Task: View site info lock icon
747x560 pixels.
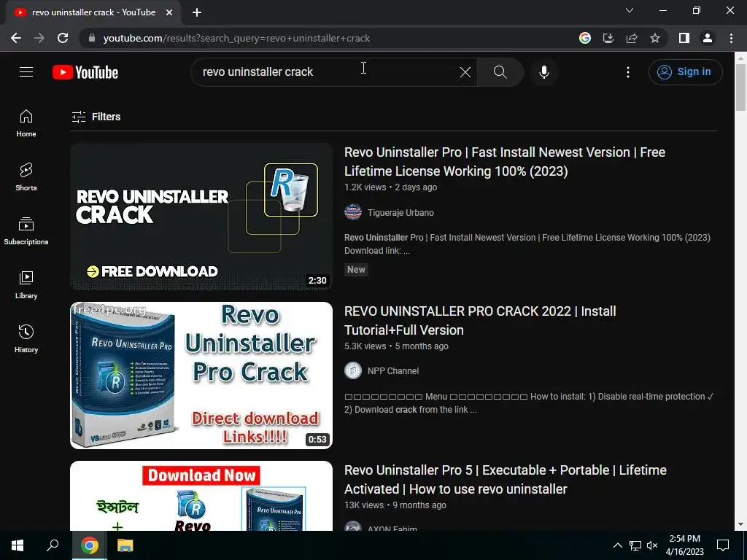Action: point(92,38)
